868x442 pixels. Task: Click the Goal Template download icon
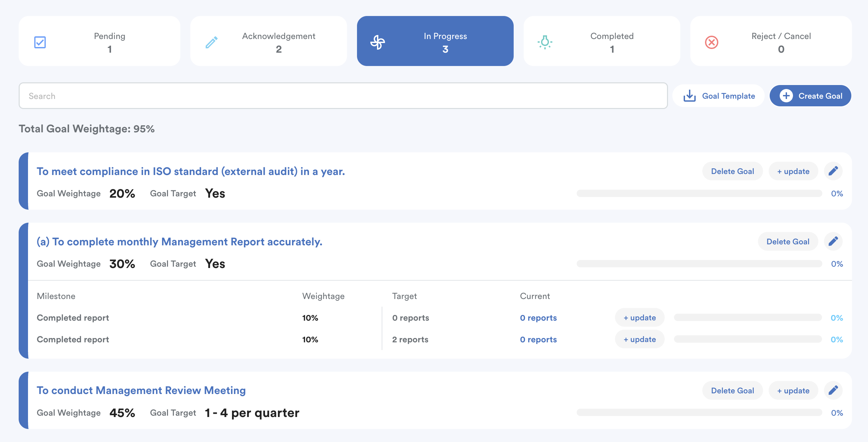pos(689,96)
